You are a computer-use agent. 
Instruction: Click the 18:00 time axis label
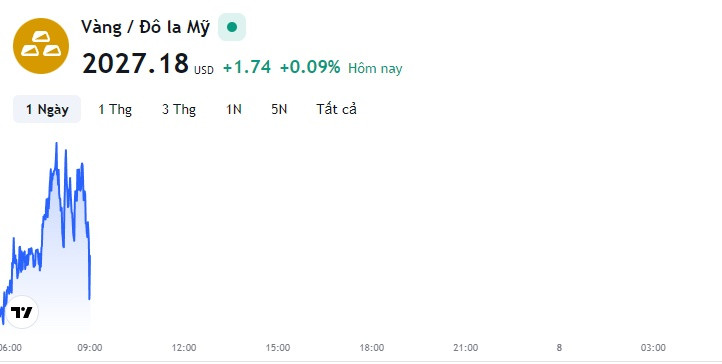tap(372, 348)
